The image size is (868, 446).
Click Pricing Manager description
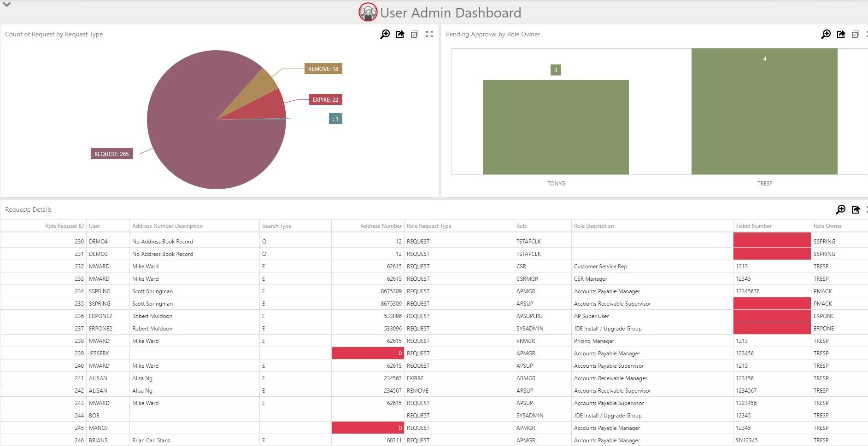point(594,341)
